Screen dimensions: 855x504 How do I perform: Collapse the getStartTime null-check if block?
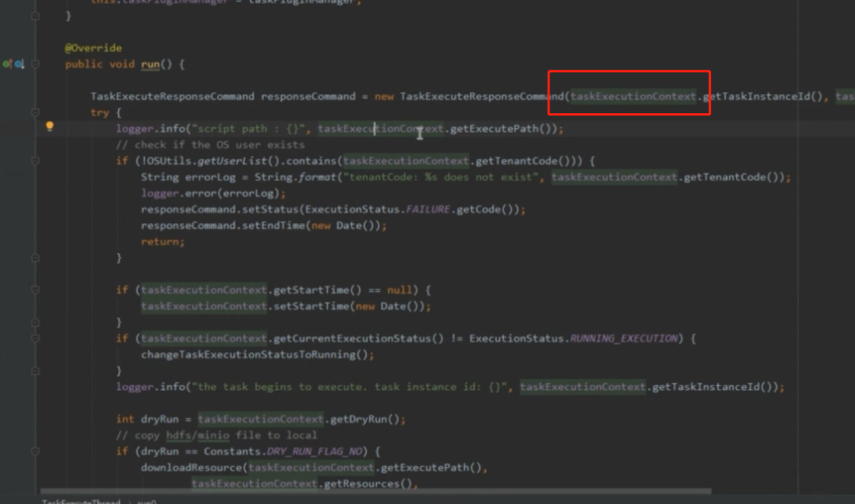[x=34, y=289]
